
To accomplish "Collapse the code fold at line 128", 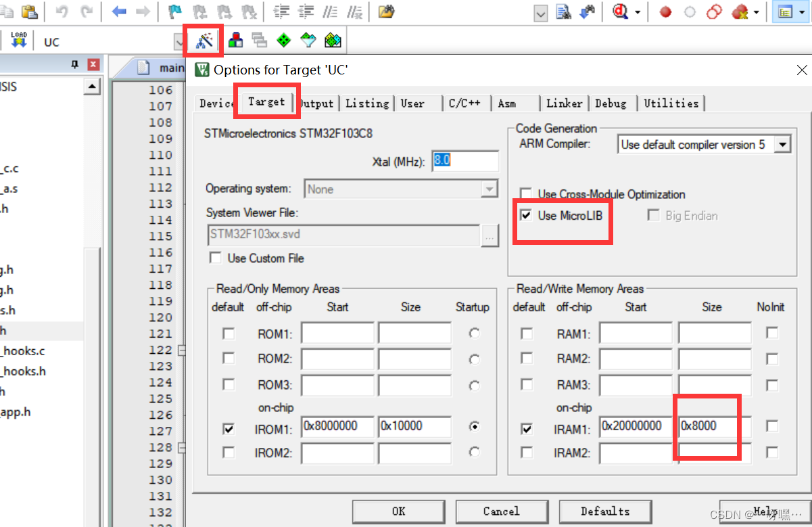I will point(181,447).
